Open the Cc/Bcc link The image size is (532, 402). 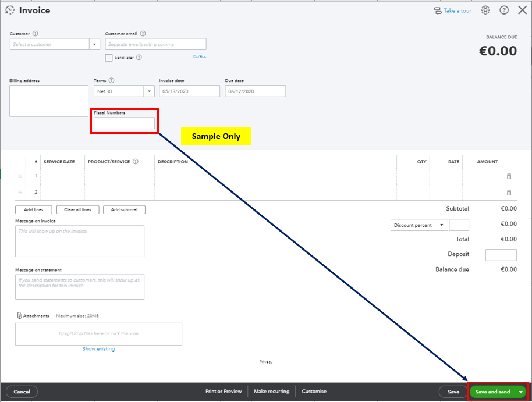click(200, 56)
